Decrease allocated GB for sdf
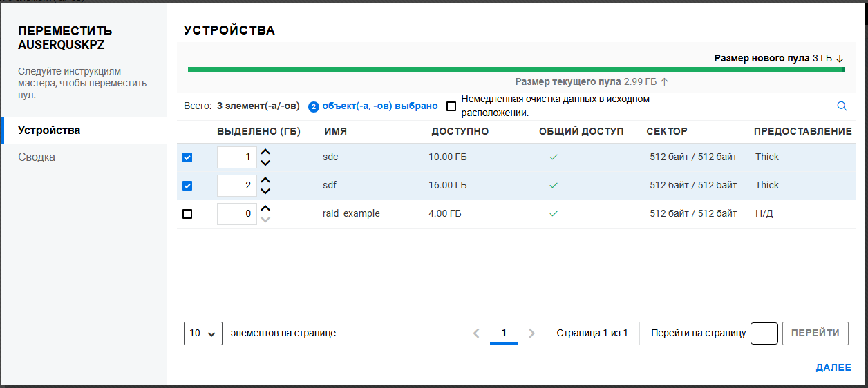This screenshot has height=388, width=868. point(265,191)
